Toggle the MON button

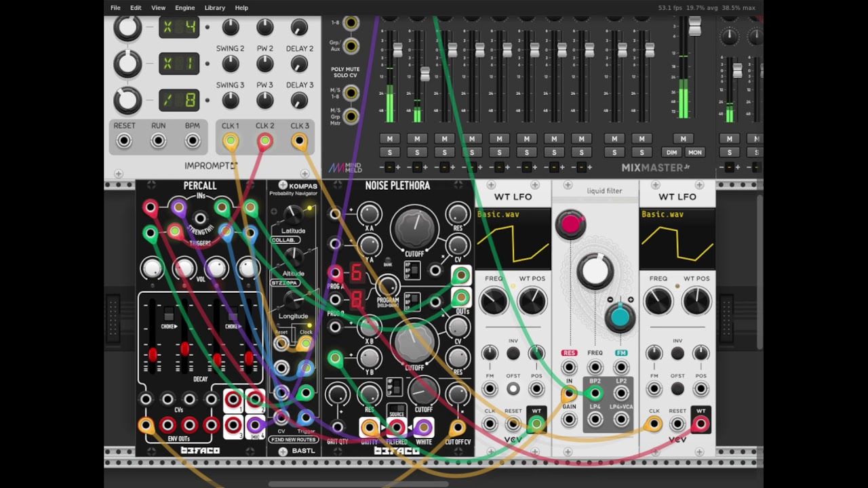[x=694, y=152]
